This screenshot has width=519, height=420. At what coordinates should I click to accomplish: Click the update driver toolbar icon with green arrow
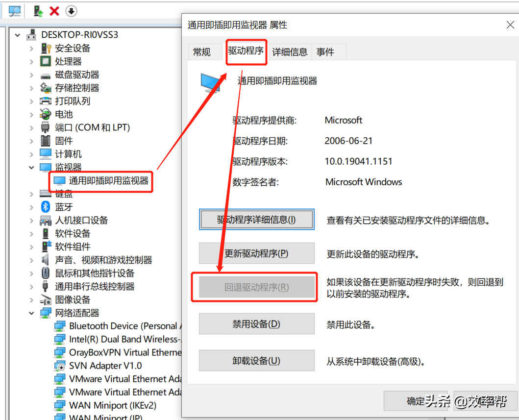(38, 11)
